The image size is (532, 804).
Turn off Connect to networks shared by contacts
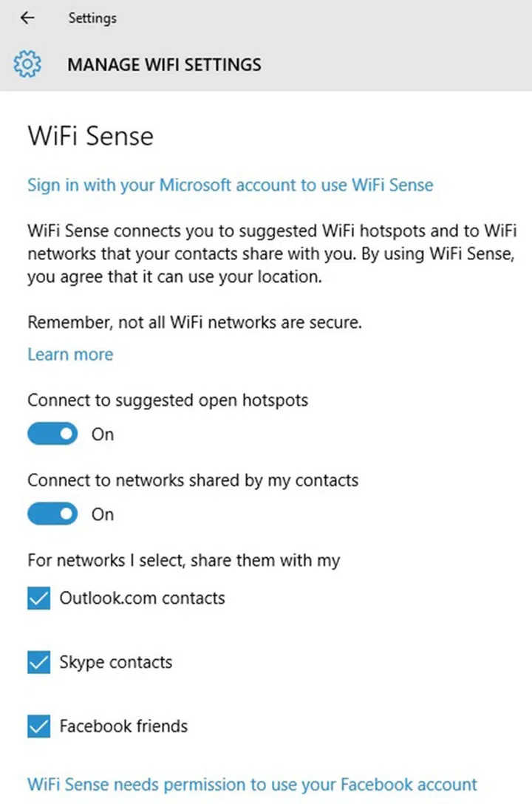tap(52, 514)
